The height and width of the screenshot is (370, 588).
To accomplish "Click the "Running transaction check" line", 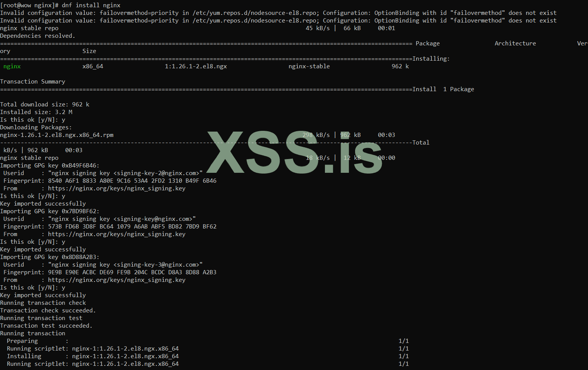I will (43, 303).
